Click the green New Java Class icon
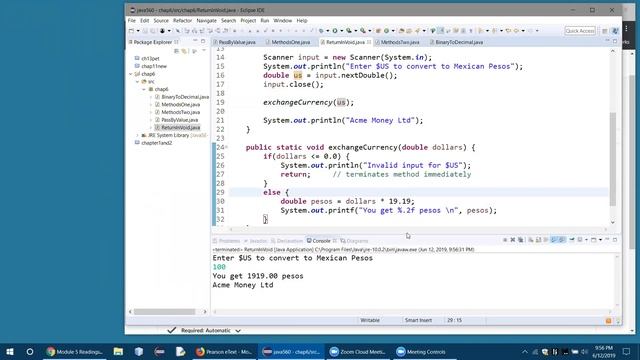640x360 pixels. coord(387,31)
